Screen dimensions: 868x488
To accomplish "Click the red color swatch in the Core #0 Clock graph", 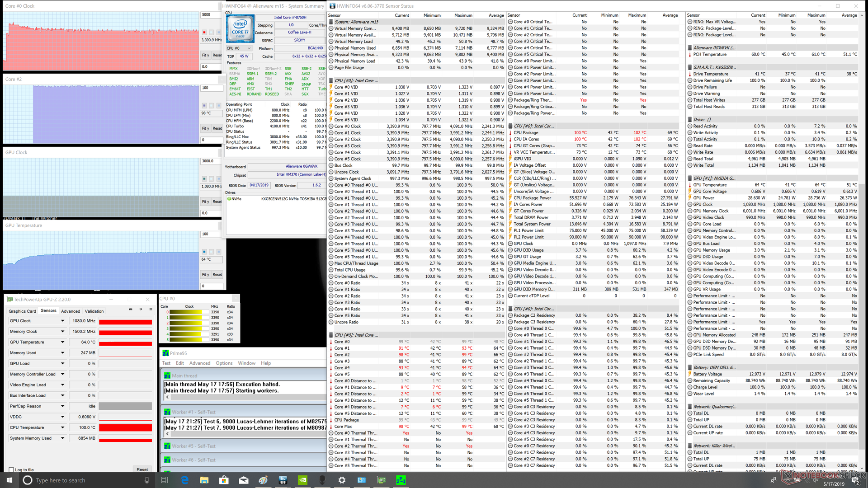I will (204, 32).
